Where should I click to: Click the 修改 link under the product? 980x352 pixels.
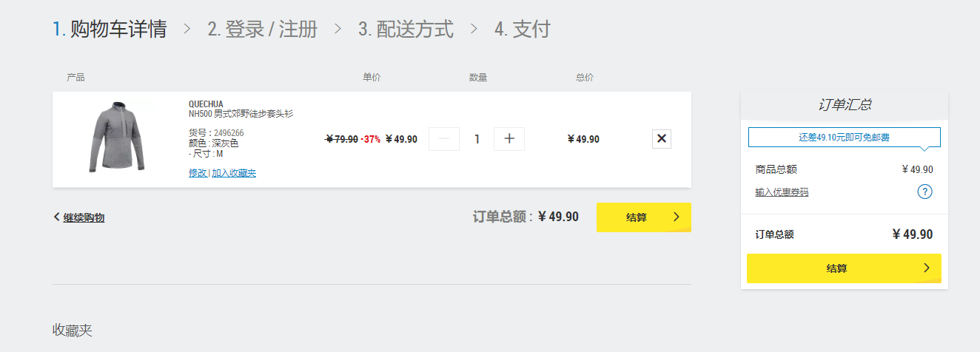click(198, 173)
